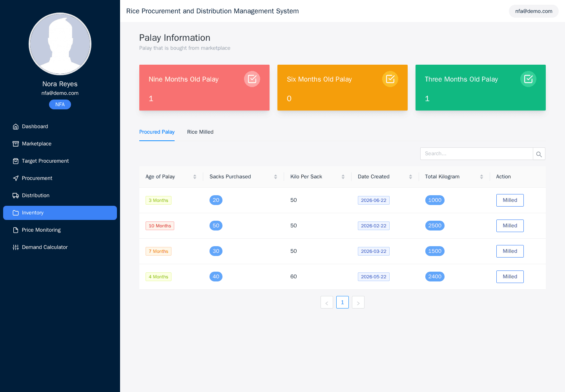Click sacks purchased badge 40
Image resolution: width=565 pixels, height=392 pixels.
[216, 277]
